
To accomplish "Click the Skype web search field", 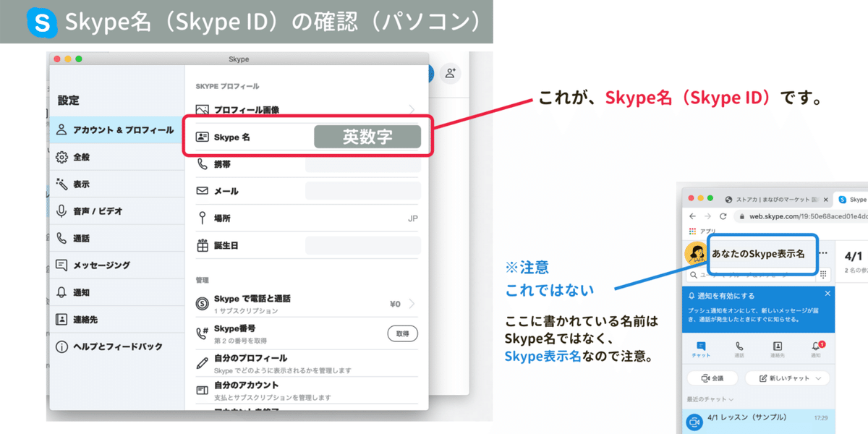I will tap(749, 276).
